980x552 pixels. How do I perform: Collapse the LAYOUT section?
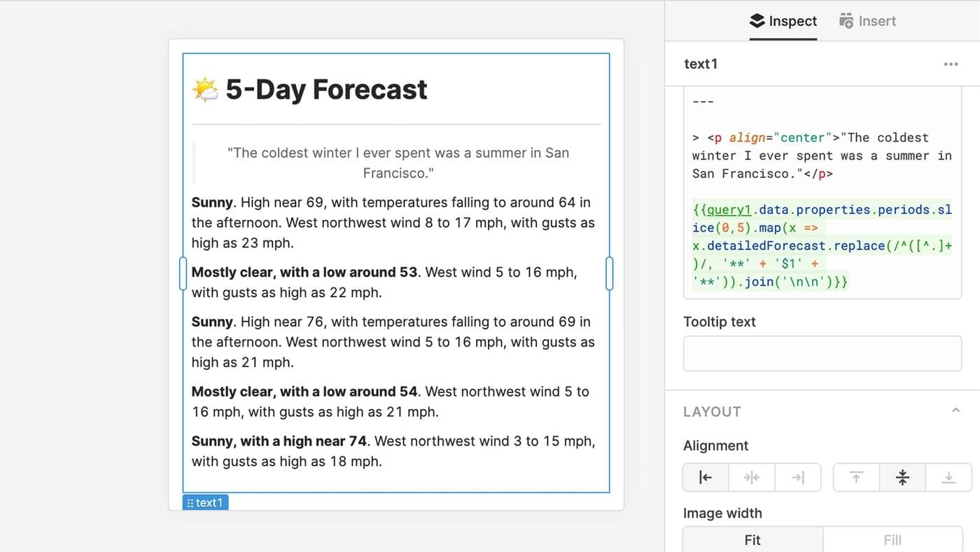coord(954,411)
